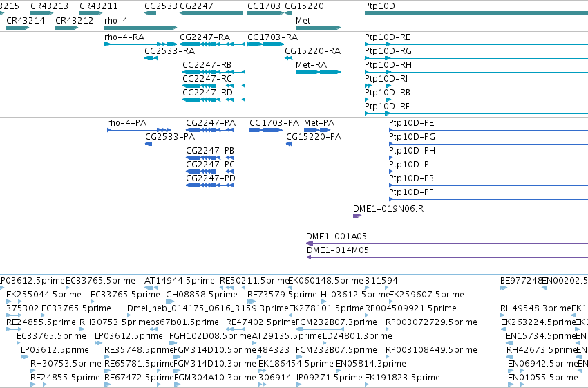Open the HL03612.5prime EST label
588x388 pixels.
click(x=354, y=294)
